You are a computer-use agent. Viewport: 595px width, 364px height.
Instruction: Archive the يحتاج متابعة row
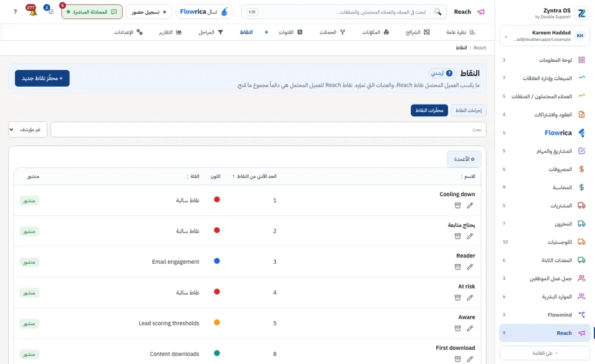(x=457, y=236)
